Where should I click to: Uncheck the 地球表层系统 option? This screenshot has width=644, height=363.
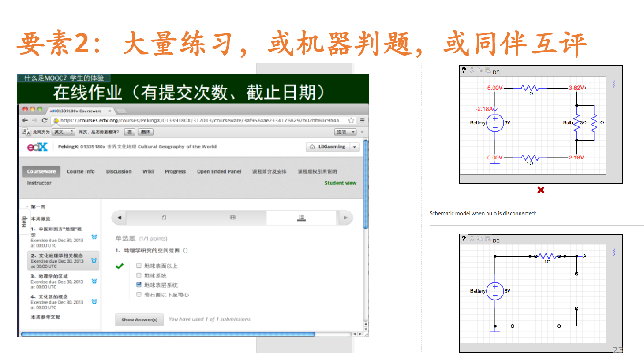(139, 285)
